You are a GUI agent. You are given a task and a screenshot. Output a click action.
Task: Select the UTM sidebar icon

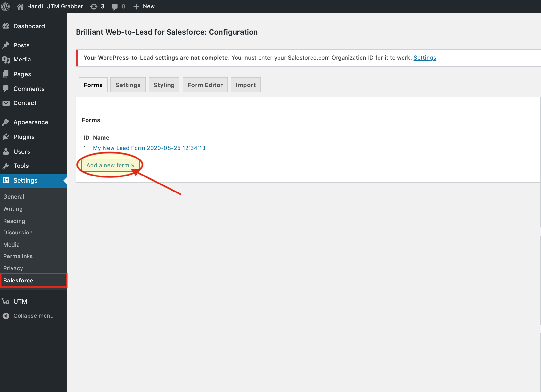(x=6, y=302)
